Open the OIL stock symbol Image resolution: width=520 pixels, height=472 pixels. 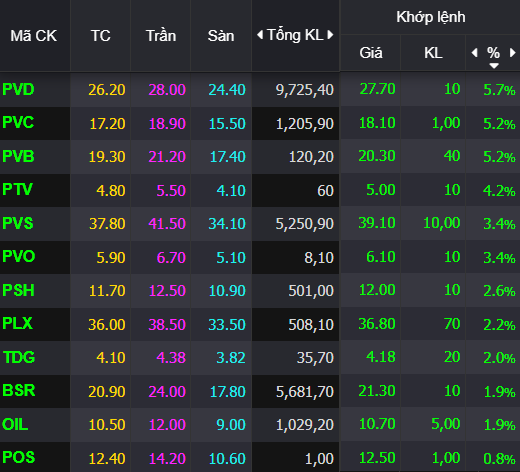coord(15,424)
